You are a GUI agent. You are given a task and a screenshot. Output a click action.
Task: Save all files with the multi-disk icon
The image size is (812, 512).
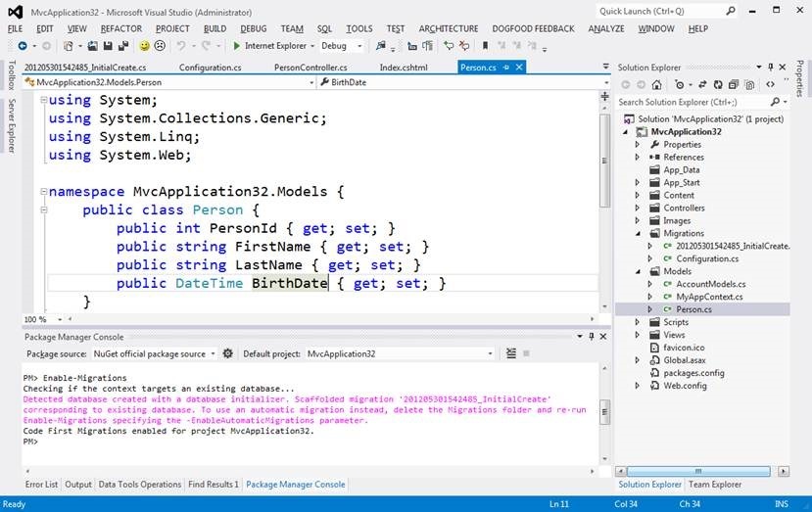coord(122,46)
